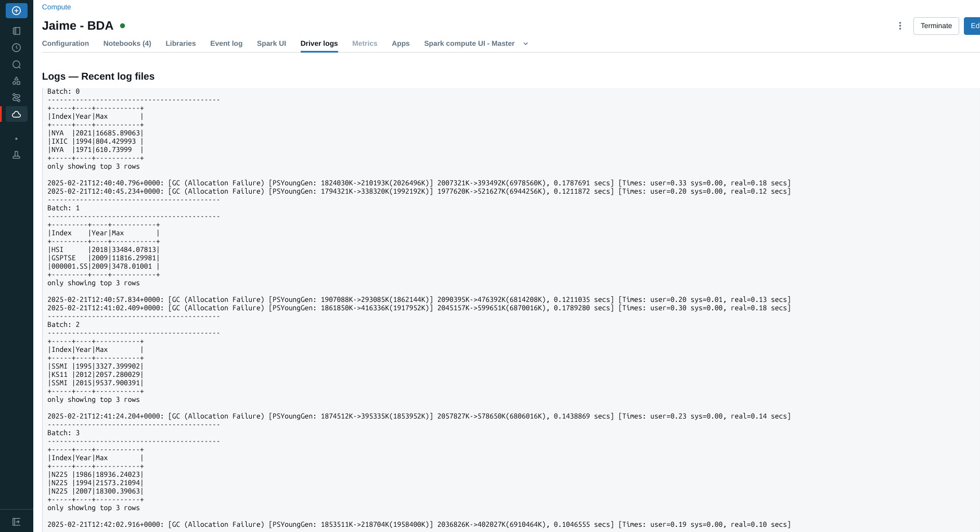Viewport: 980px width, 532px height.
Task: Click the KS11 2012 2057.280029 row
Action: (x=96, y=375)
